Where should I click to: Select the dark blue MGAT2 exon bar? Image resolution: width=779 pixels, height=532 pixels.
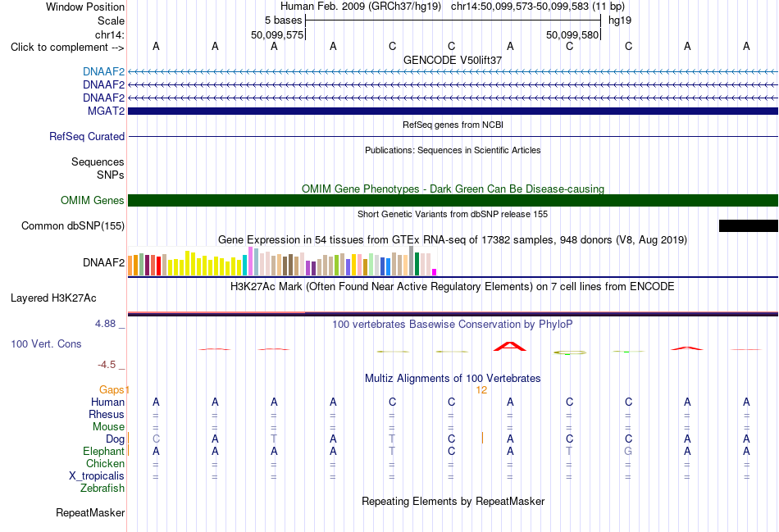point(453,111)
